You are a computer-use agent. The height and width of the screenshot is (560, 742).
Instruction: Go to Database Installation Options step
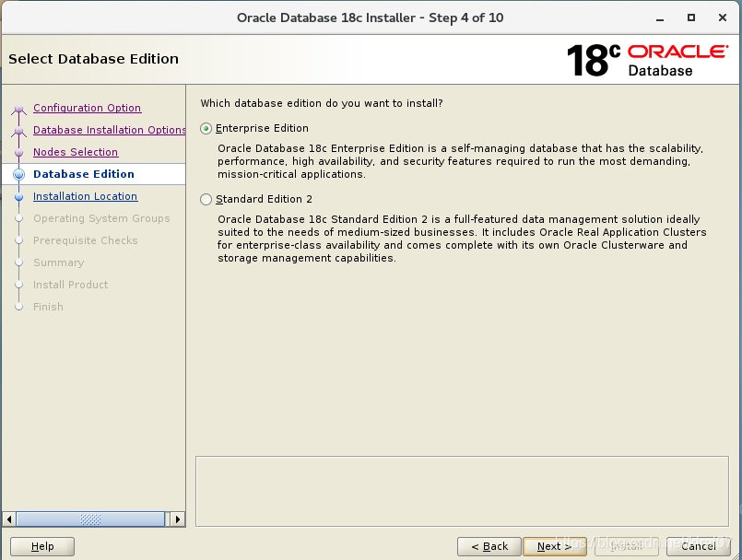[110, 130]
